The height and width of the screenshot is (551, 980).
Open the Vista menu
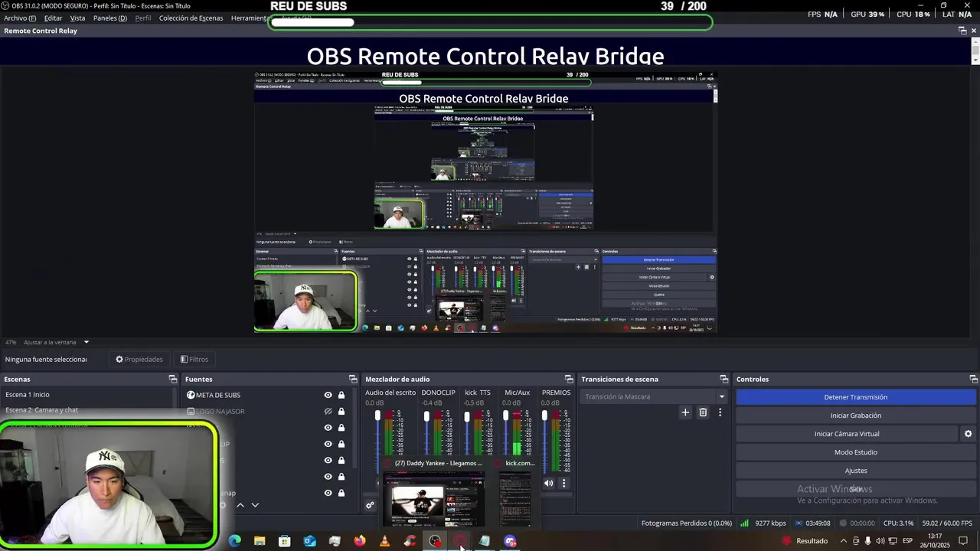tap(77, 18)
